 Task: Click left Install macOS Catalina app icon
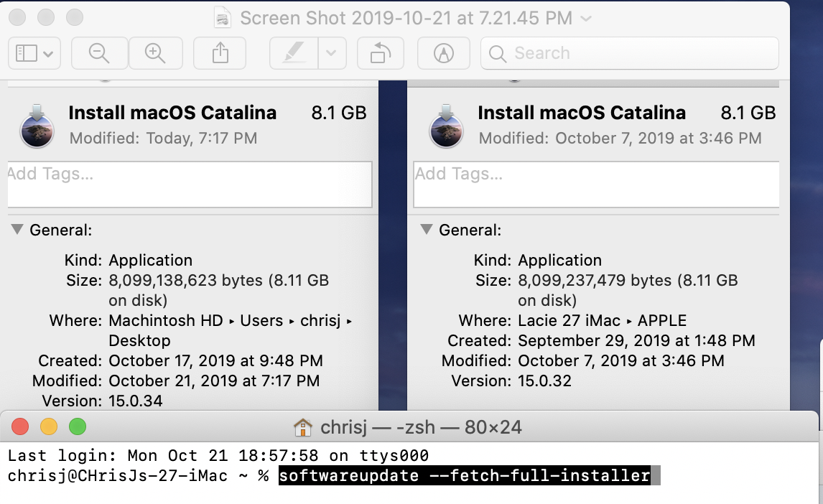coord(37,126)
